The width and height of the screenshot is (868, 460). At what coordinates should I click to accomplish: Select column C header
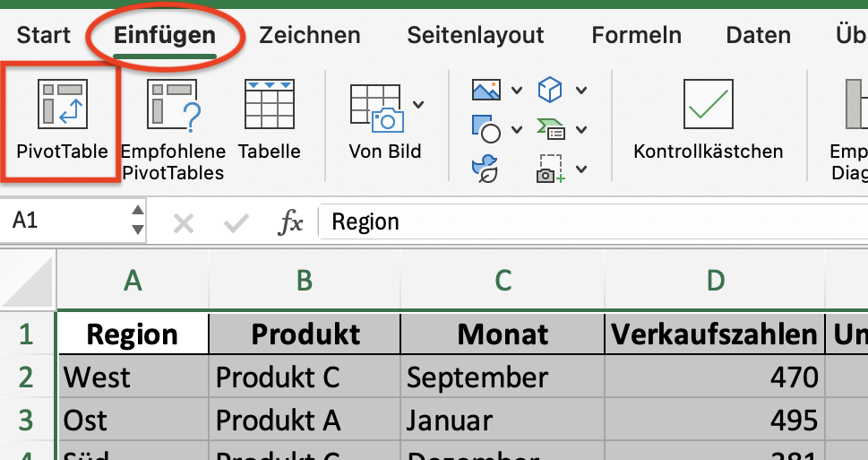click(x=503, y=281)
